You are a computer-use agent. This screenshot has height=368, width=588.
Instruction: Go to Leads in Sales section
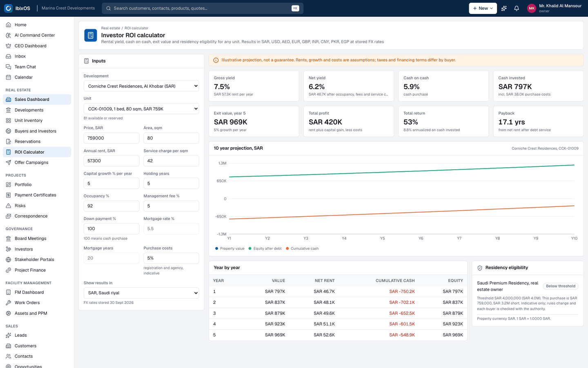[37, 335]
